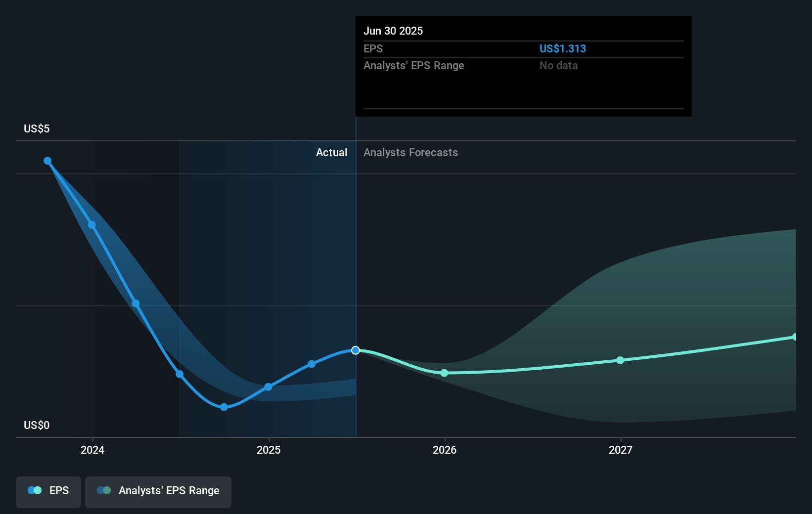Click the 2024 x-axis label
This screenshot has width=812, height=514.
(92, 450)
